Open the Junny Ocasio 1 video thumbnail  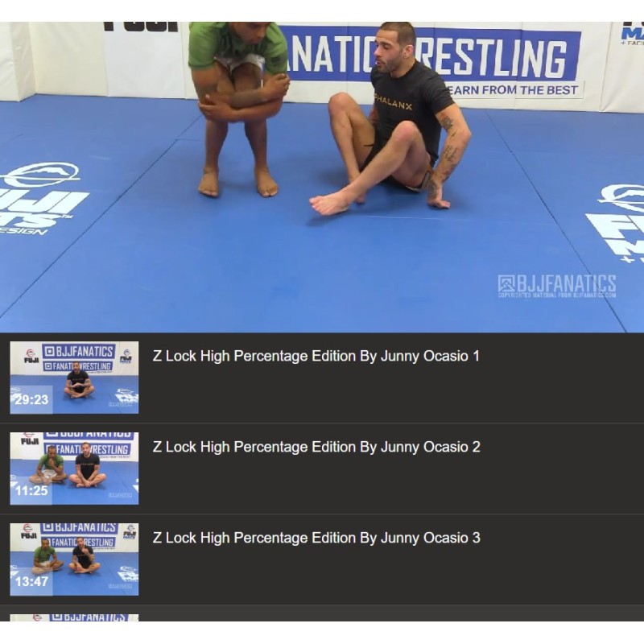74,378
